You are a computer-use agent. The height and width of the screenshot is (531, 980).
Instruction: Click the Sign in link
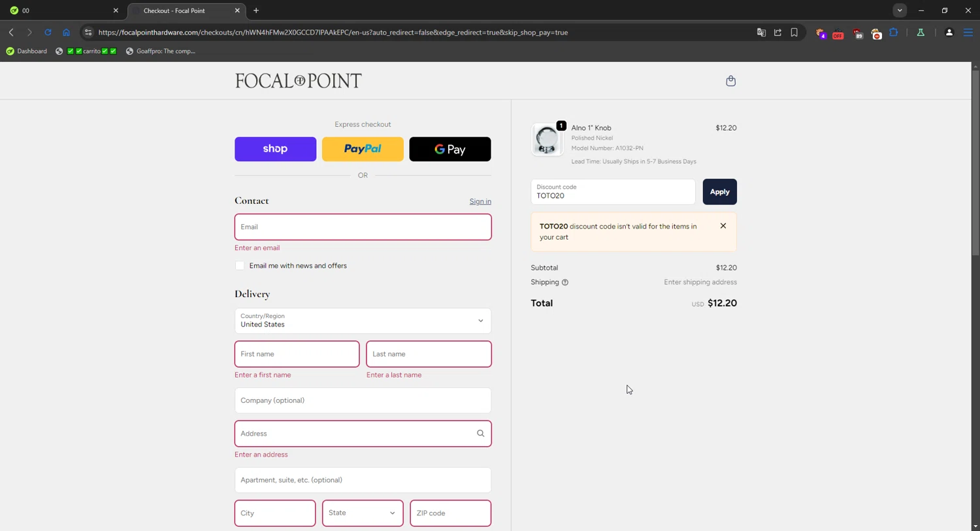pyautogui.click(x=480, y=201)
